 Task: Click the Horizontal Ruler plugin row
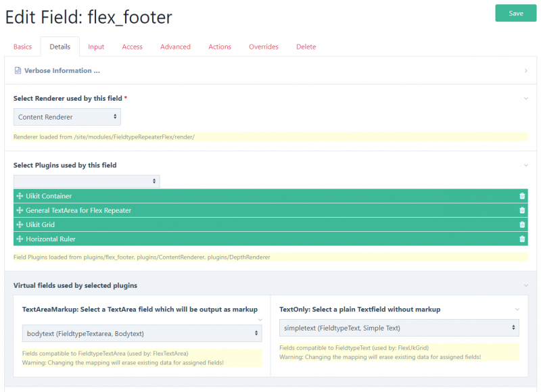(x=270, y=239)
